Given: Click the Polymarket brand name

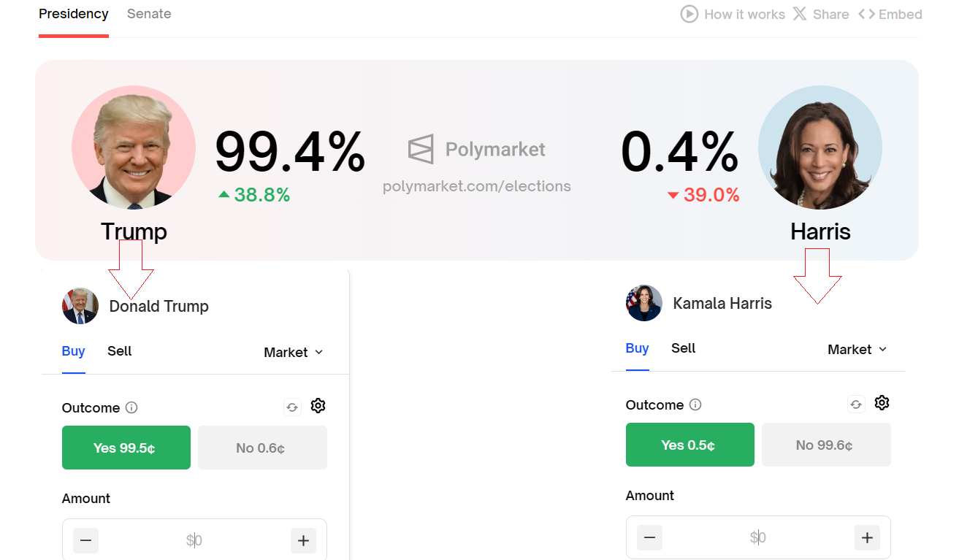Looking at the screenshot, I should (x=495, y=150).
